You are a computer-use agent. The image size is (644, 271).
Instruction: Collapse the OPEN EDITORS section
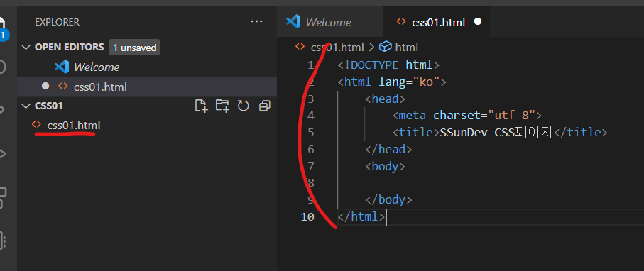[26, 48]
